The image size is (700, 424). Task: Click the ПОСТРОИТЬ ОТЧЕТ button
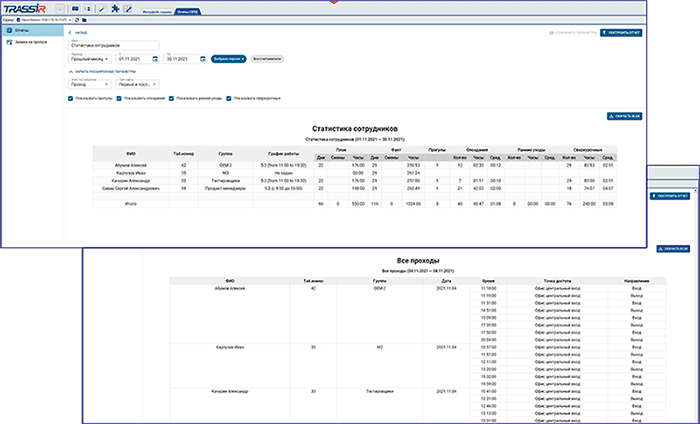(x=620, y=33)
